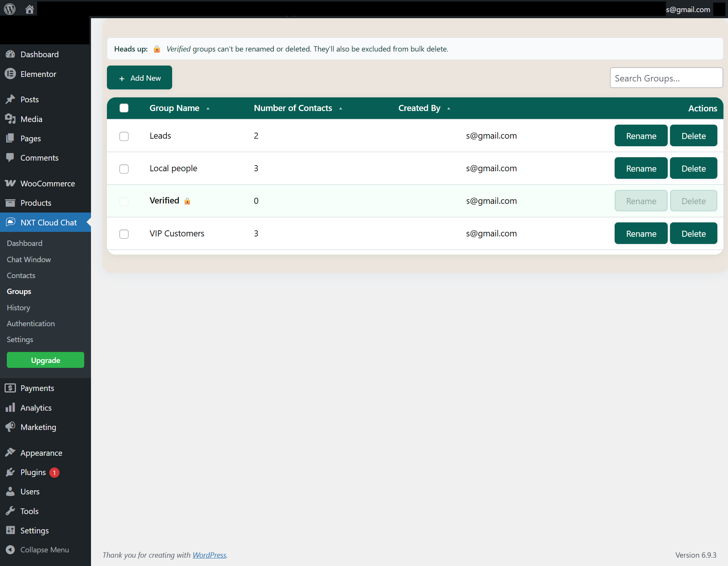Check the select-all checkbox in the table header
The height and width of the screenshot is (566, 728).
[x=124, y=108]
